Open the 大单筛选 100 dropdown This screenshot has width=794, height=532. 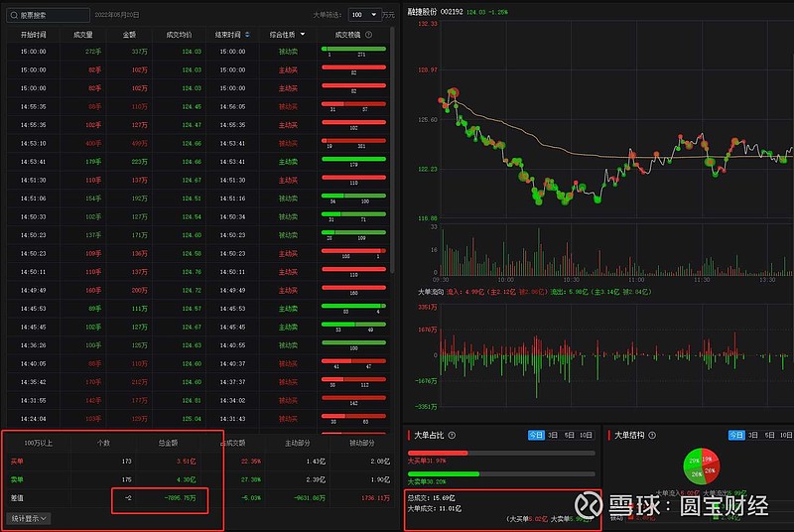pyautogui.click(x=364, y=15)
